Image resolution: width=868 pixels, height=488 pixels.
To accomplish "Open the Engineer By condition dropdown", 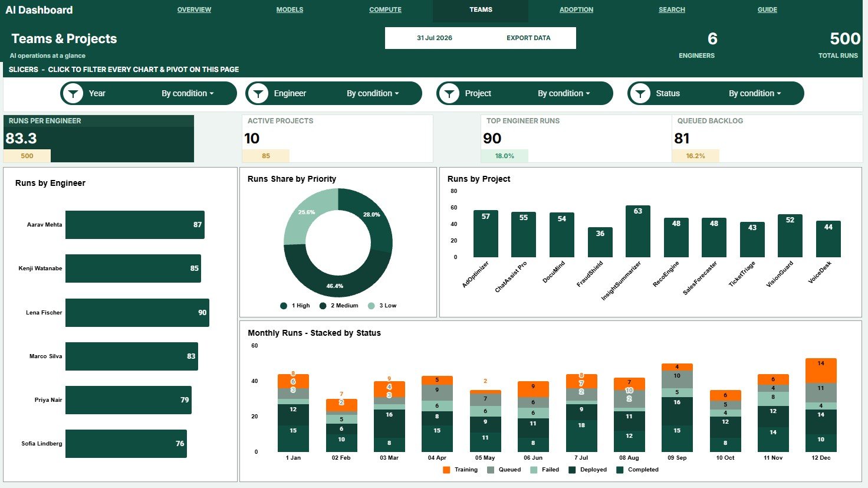I will coord(373,93).
